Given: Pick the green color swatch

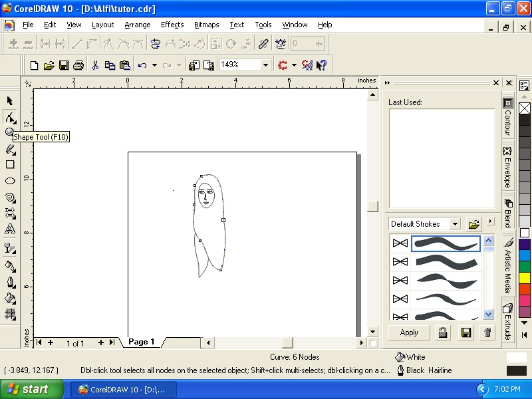Looking at the screenshot, I should pyautogui.click(x=525, y=267).
